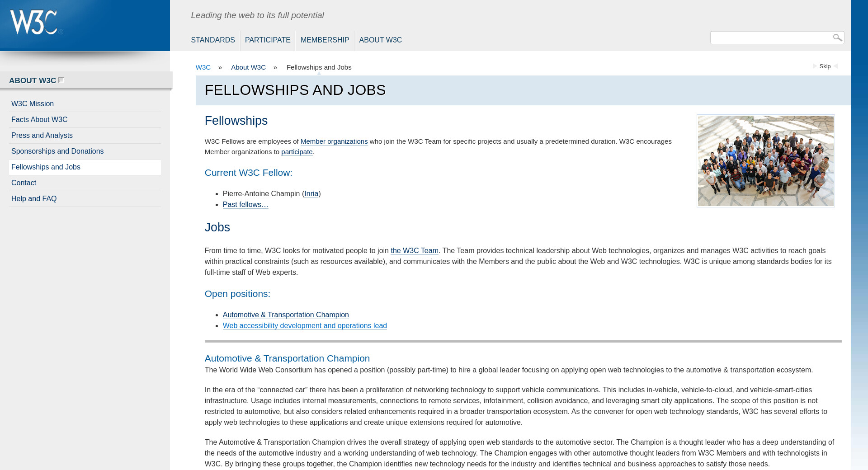
Task: Select Press and Analysts in sidebar
Action: (42, 136)
